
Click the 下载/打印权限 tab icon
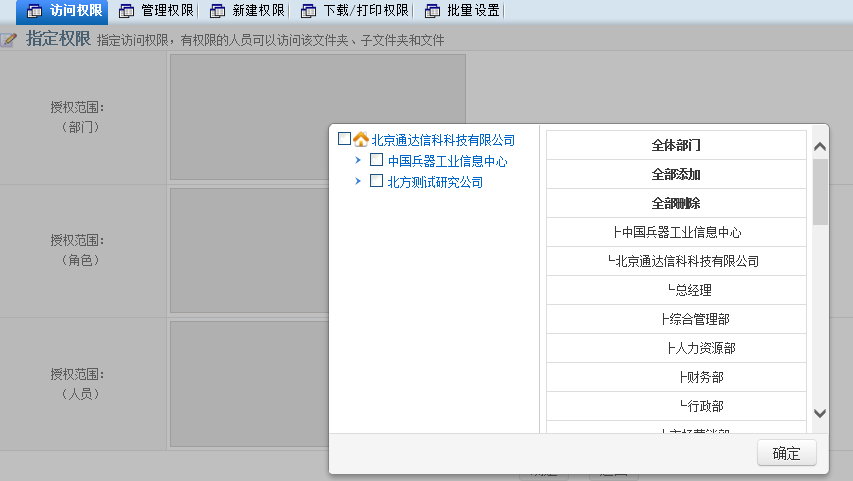pos(309,11)
